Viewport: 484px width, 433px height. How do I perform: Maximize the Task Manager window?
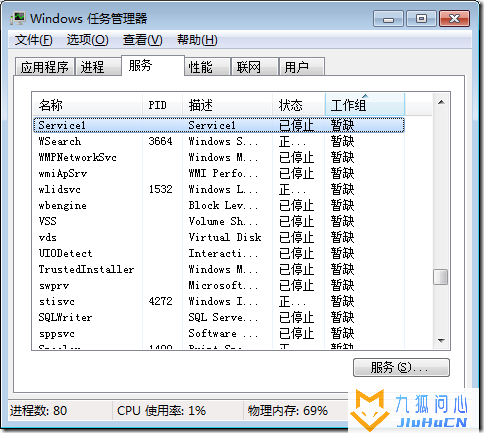(x=421, y=19)
